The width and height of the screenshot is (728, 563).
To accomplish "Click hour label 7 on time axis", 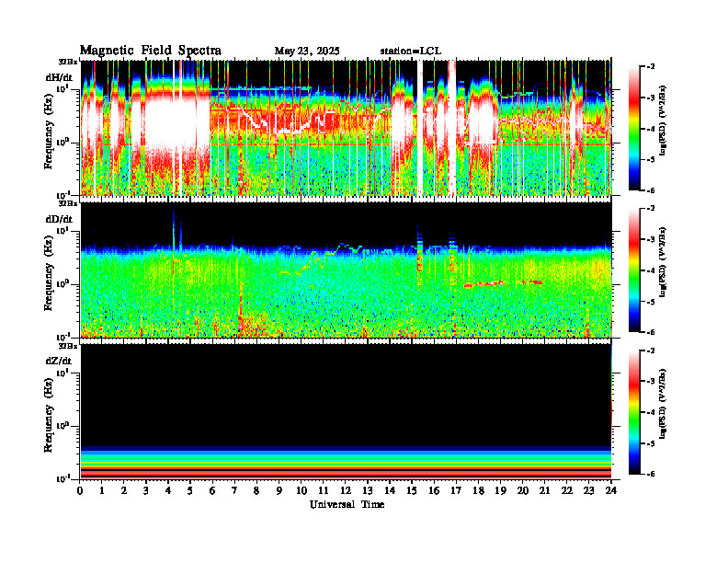I will pyautogui.click(x=234, y=491).
